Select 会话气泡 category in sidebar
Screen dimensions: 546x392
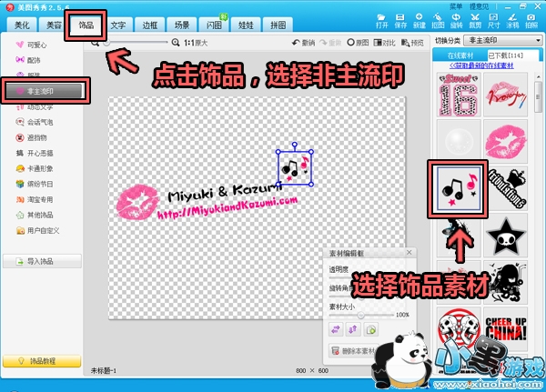point(35,122)
